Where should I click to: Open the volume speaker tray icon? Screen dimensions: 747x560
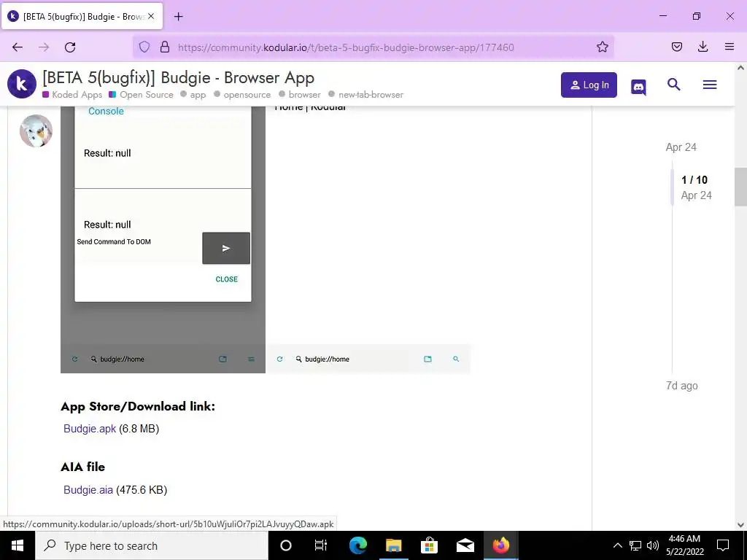(653, 545)
